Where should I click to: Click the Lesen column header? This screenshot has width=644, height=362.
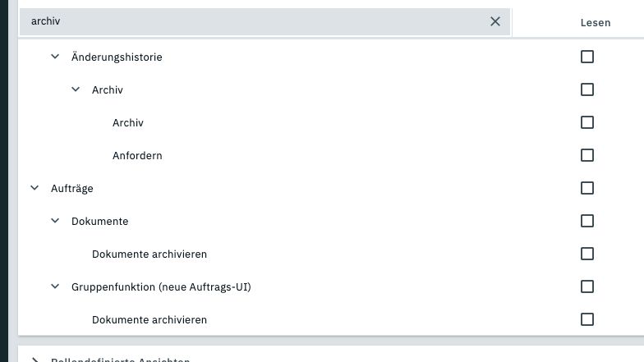click(x=595, y=23)
